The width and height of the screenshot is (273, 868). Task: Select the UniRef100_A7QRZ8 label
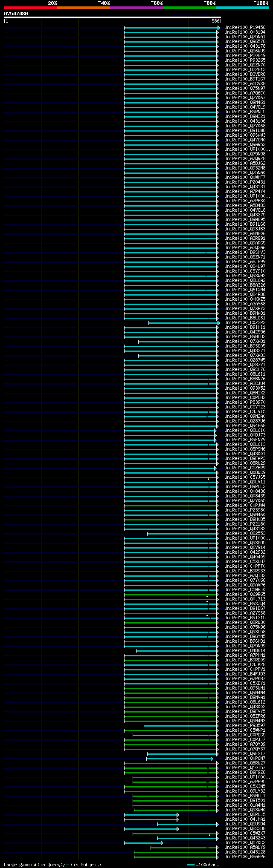[x=245, y=159]
